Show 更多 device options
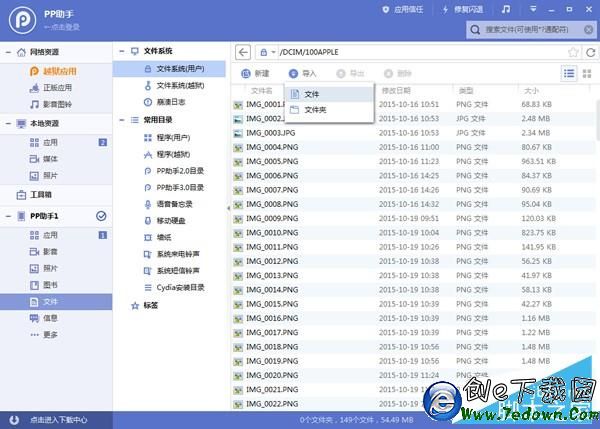 click(44, 335)
